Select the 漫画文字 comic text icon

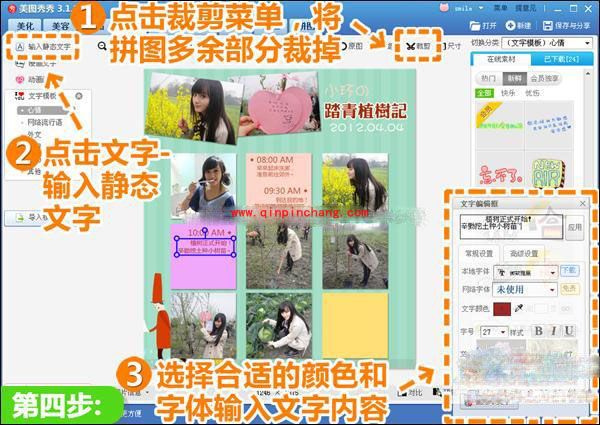tap(20, 64)
